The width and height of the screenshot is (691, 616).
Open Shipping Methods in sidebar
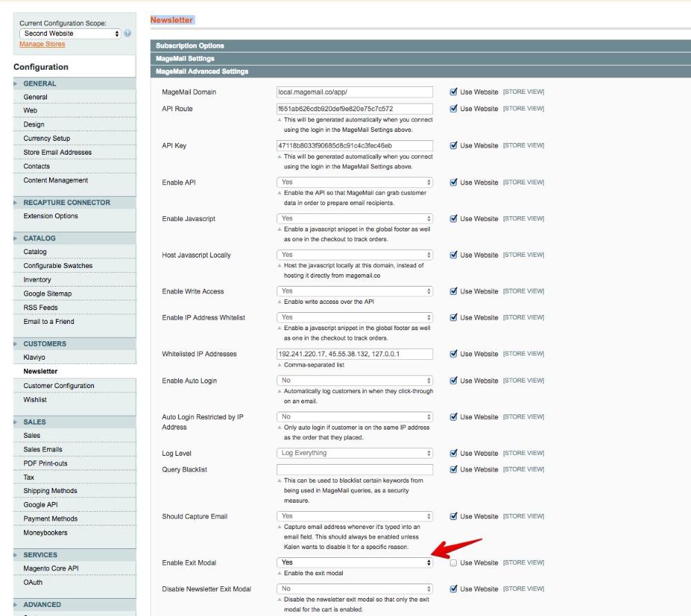50,491
